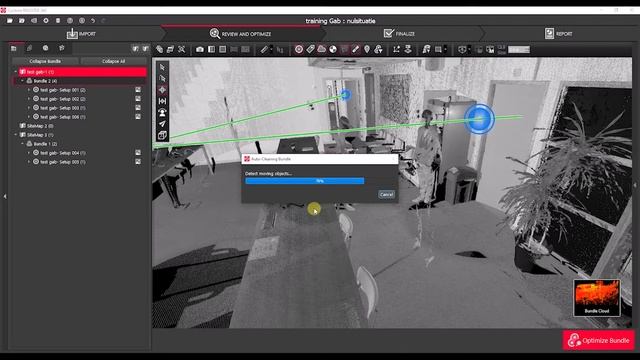Undo the last action
This screenshot has width=640, height=360.
(93, 20)
